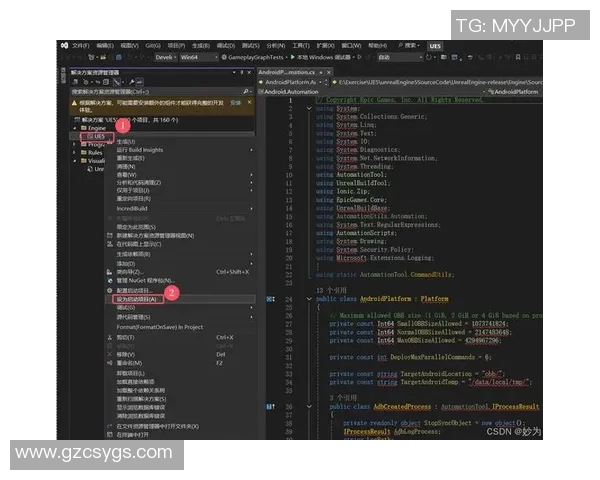This screenshot has width=600, height=480.
Task: Choose 管理 NuGet 程序包(N)
Action: [x=146, y=281]
